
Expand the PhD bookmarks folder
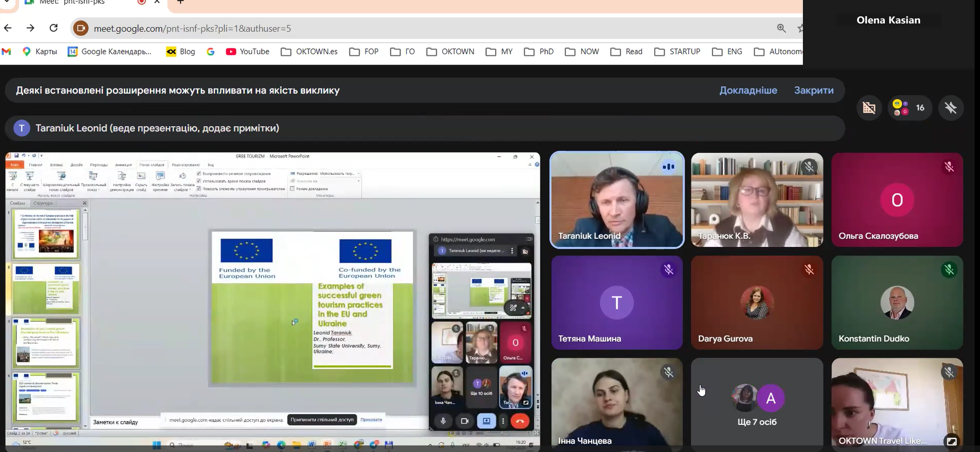pos(538,51)
